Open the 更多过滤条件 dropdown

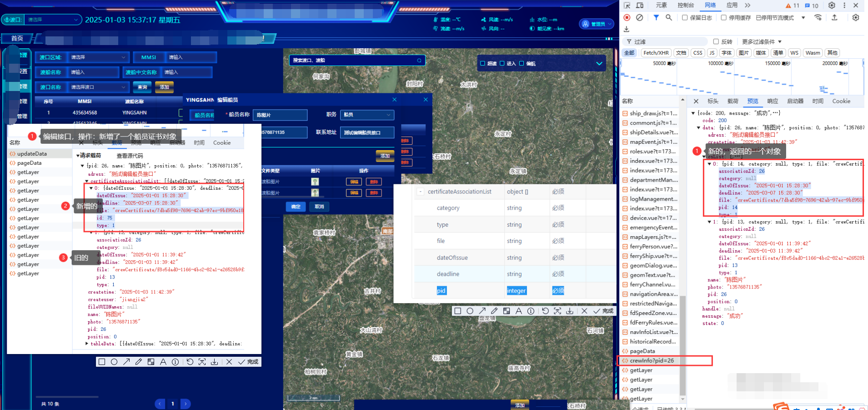[x=762, y=41]
